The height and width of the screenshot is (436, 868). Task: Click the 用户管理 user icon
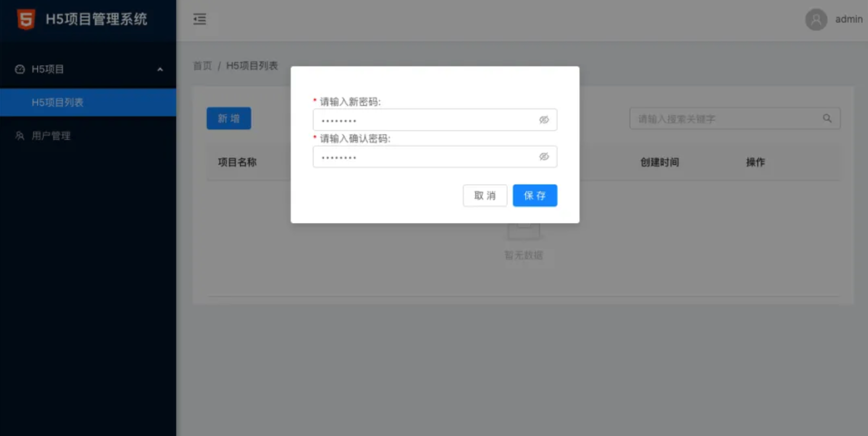coord(20,136)
